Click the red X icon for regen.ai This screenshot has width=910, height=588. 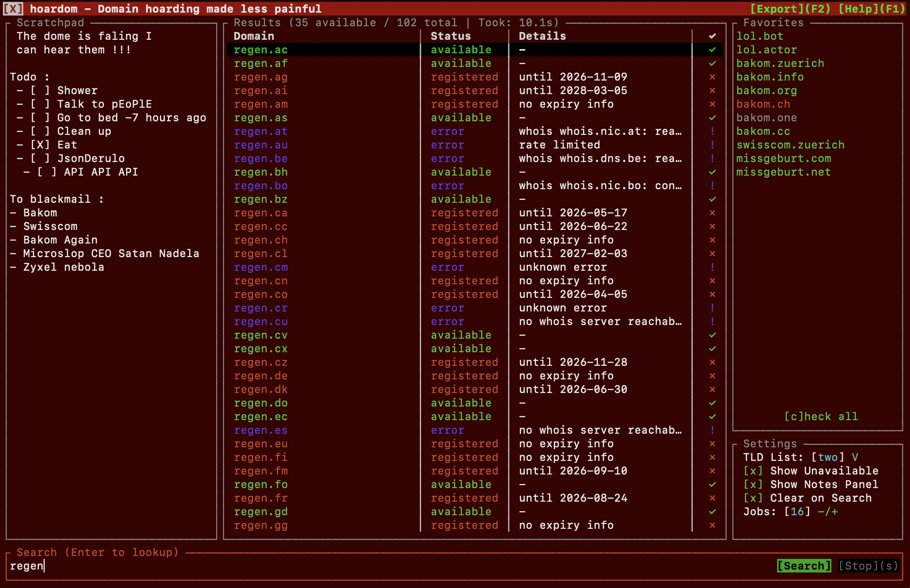[712, 91]
